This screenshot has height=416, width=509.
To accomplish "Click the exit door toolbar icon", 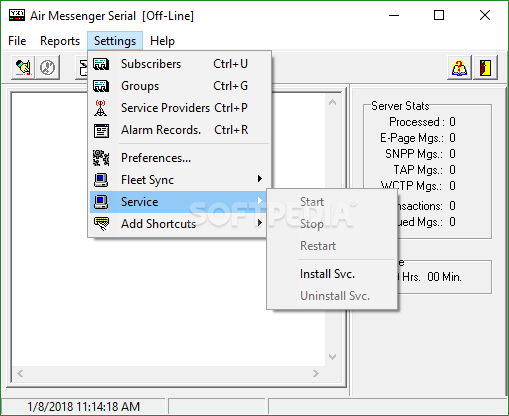I will pos(485,68).
